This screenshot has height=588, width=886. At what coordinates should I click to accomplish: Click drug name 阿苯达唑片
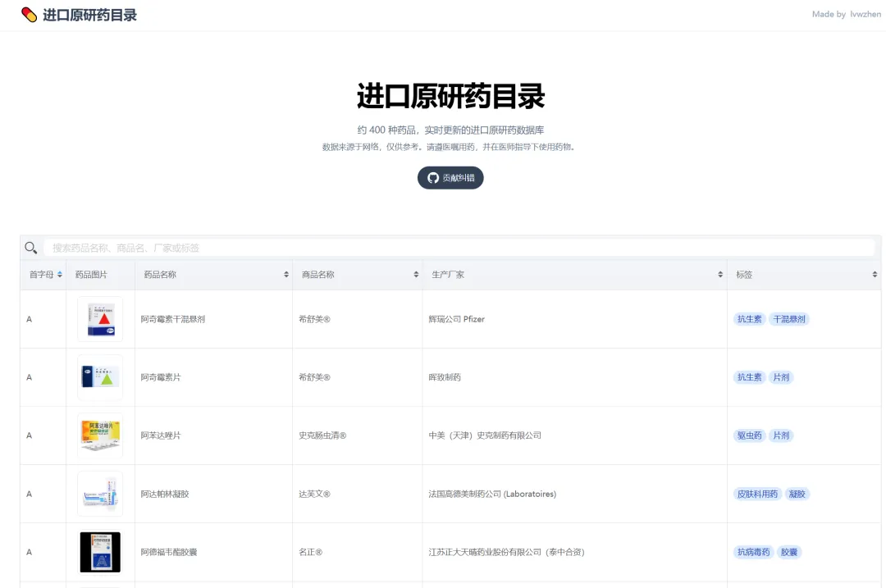point(161,435)
